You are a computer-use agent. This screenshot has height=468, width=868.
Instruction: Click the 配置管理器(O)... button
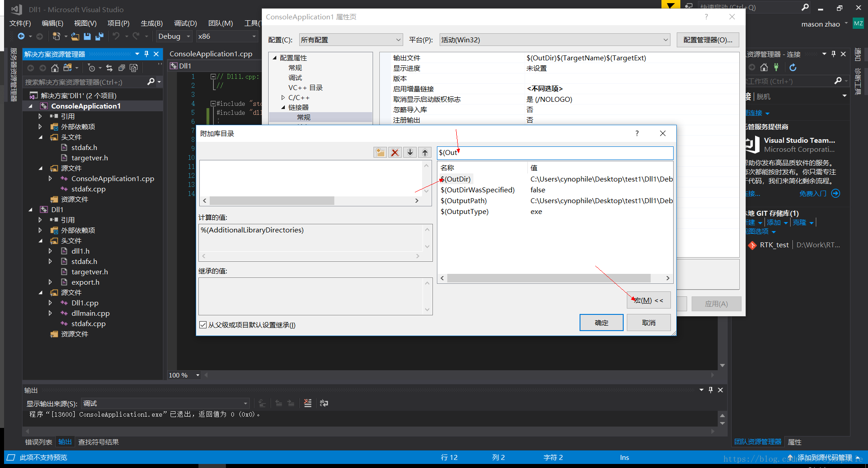point(708,40)
